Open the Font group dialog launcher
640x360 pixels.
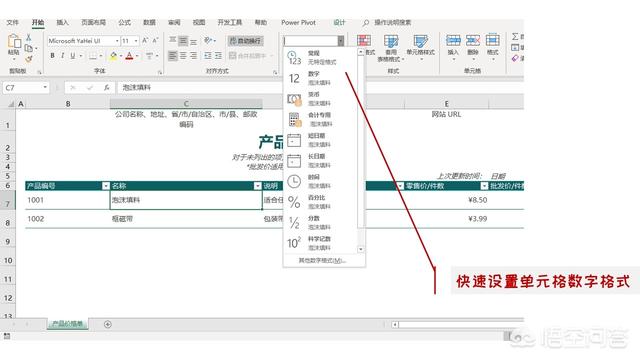(160, 72)
